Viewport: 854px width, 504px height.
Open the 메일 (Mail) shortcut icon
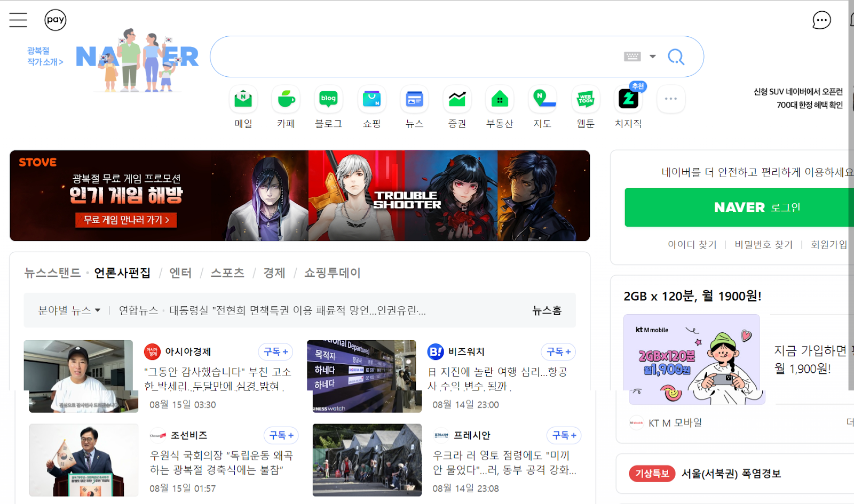(x=243, y=99)
